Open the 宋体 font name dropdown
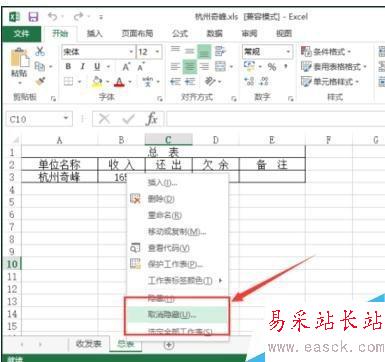This screenshot has width=385, height=362. (x=131, y=52)
